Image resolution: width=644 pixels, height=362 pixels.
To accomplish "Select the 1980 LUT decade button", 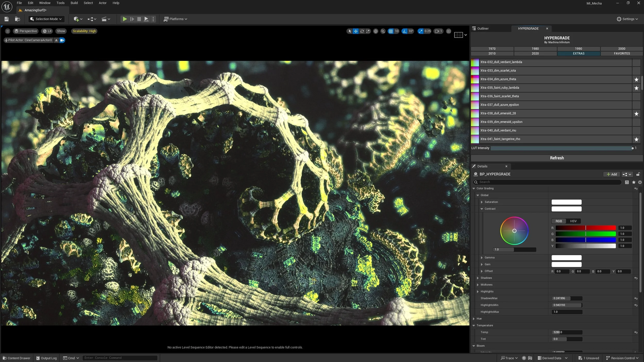I will 535,49.
